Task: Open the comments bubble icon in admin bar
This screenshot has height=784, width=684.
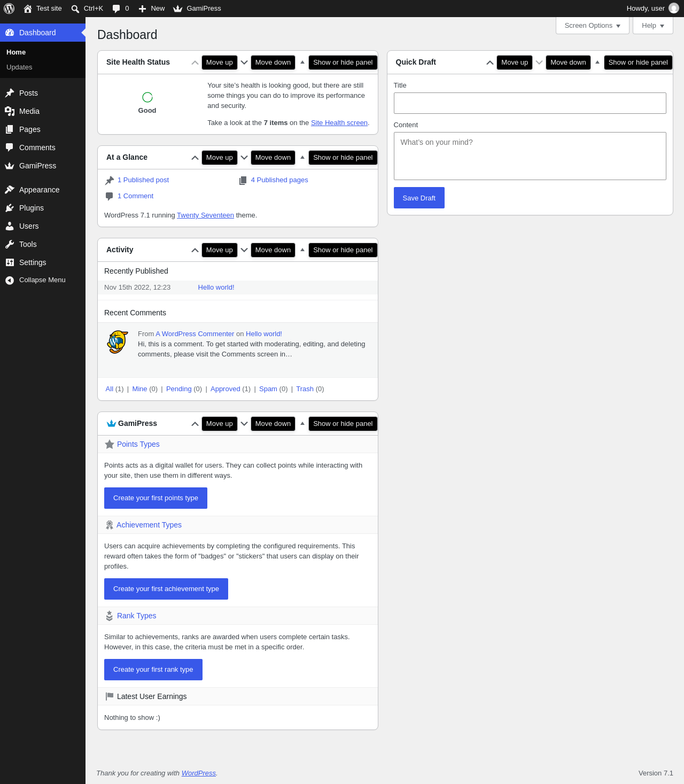Action: point(116,9)
